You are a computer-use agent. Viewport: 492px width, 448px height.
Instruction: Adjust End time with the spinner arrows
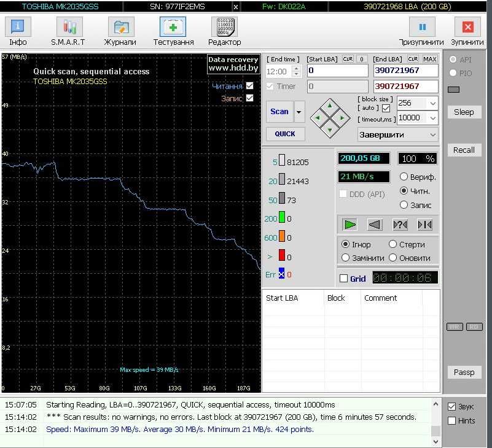pyautogui.click(x=297, y=71)
